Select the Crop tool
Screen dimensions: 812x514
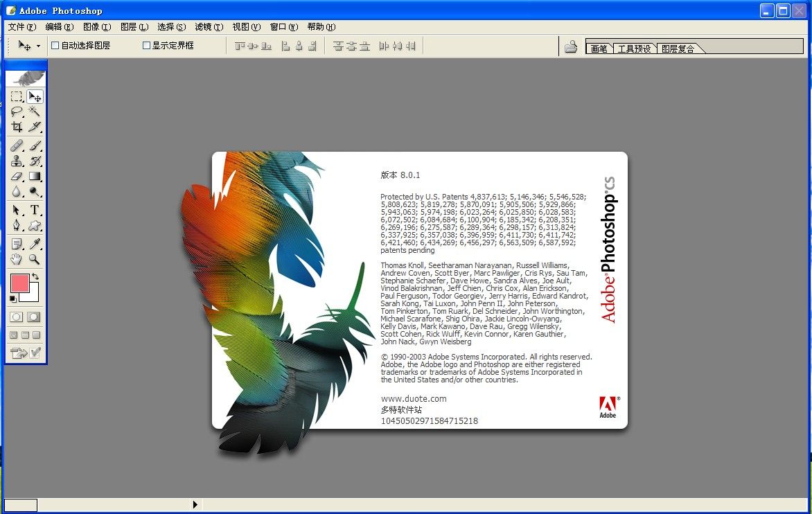pos(17,126)
